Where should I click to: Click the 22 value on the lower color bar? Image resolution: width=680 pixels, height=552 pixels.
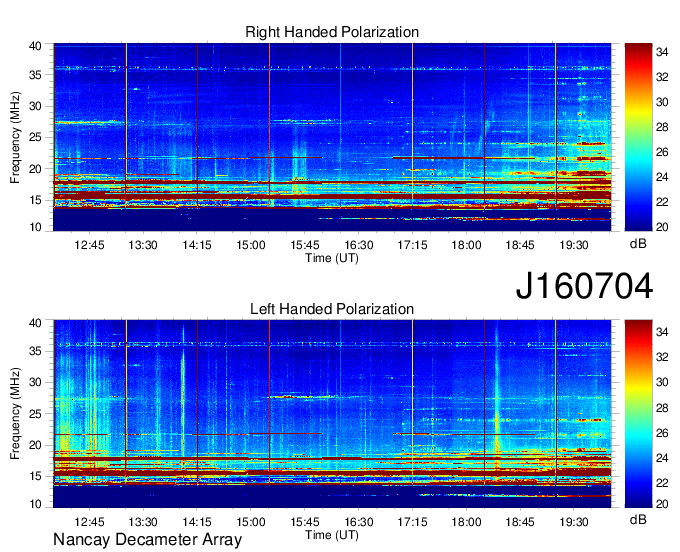click(662, 483)
